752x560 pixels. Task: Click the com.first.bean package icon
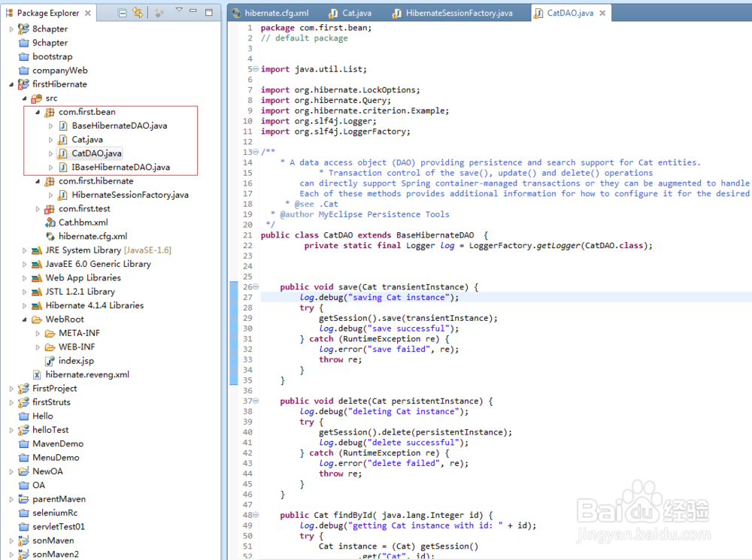pos(50,112)
